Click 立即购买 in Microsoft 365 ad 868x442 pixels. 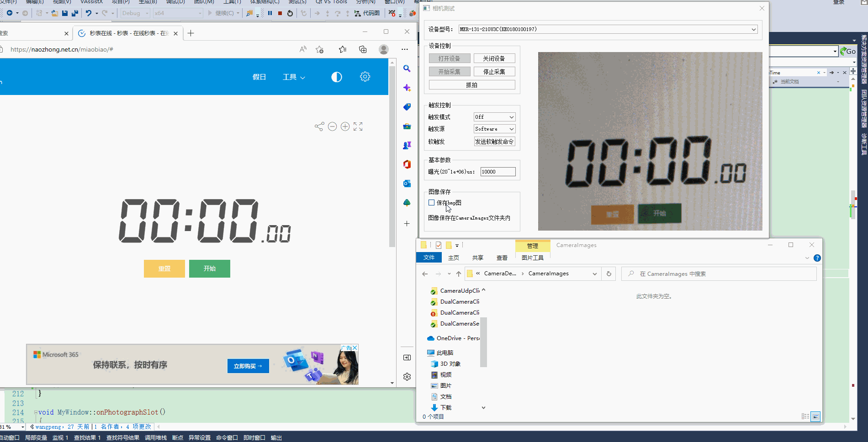click(x=248, y=366)
